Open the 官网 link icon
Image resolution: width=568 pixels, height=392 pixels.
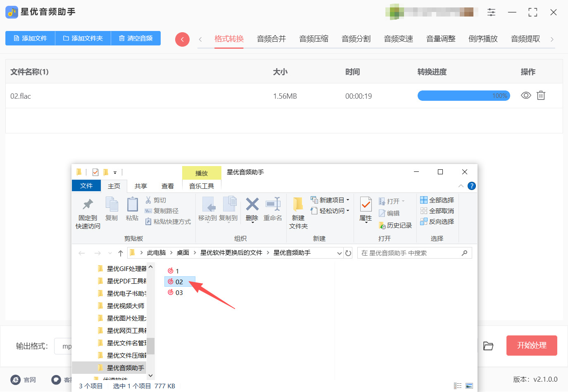tap(16, 380)
